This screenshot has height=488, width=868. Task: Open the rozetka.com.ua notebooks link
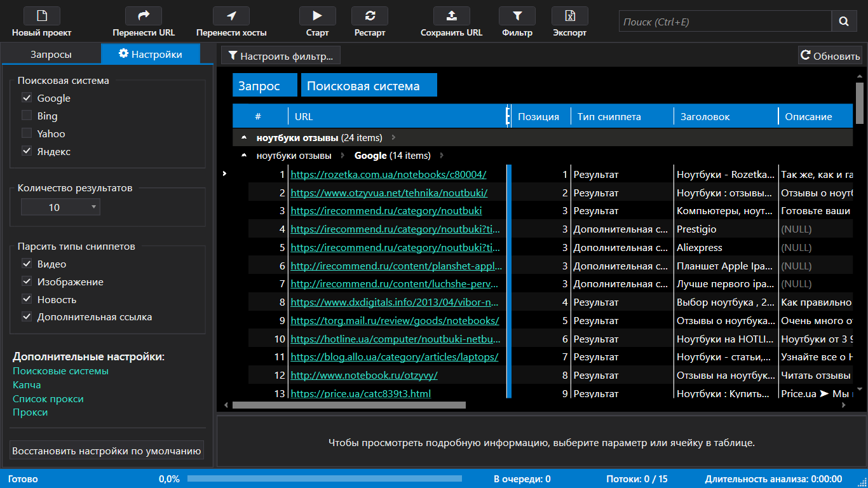(388, 174)
